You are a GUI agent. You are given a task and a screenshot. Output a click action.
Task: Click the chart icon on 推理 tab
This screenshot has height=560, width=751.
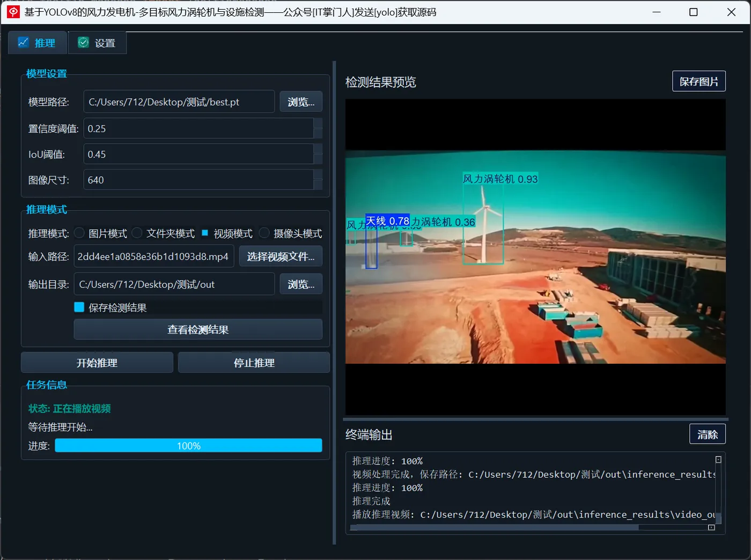(23, 42)
